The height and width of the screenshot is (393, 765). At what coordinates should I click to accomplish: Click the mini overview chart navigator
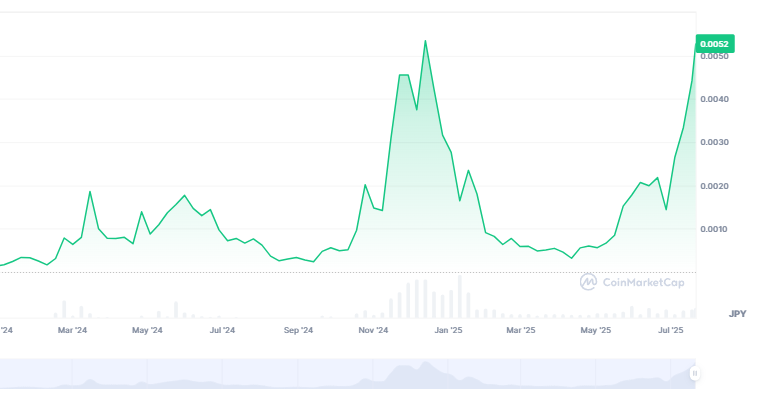tap(348, 374)
